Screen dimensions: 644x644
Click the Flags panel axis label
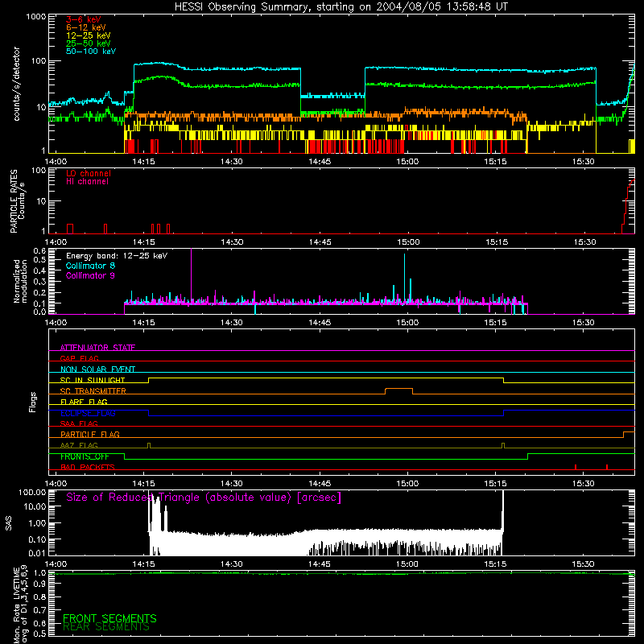pos(33,402)
